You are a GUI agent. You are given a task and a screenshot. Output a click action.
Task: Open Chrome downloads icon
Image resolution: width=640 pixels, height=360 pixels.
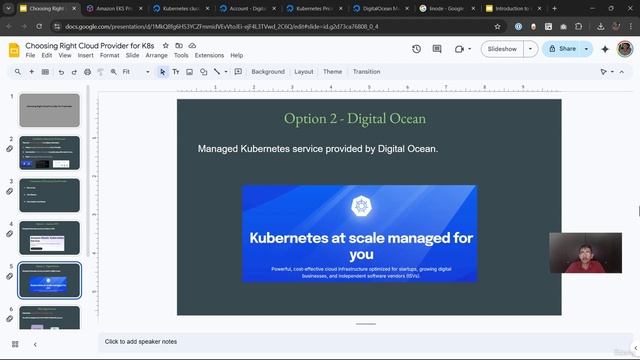click(600, 27)
